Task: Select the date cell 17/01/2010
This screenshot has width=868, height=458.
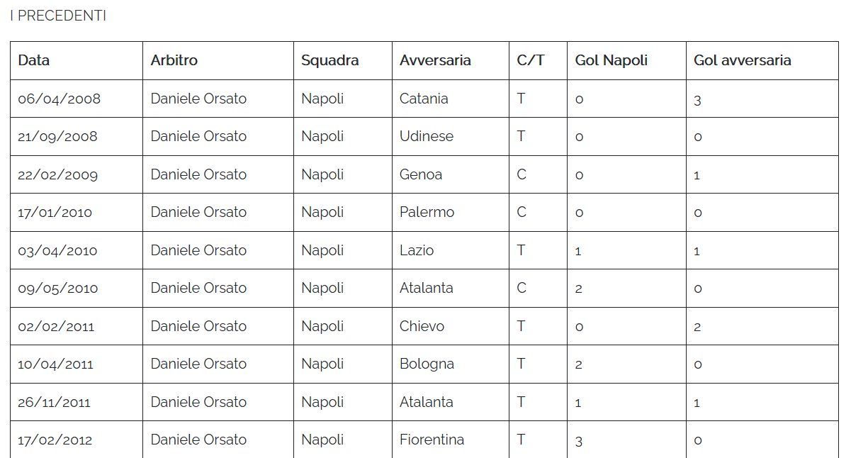Action: coord(55,212)
